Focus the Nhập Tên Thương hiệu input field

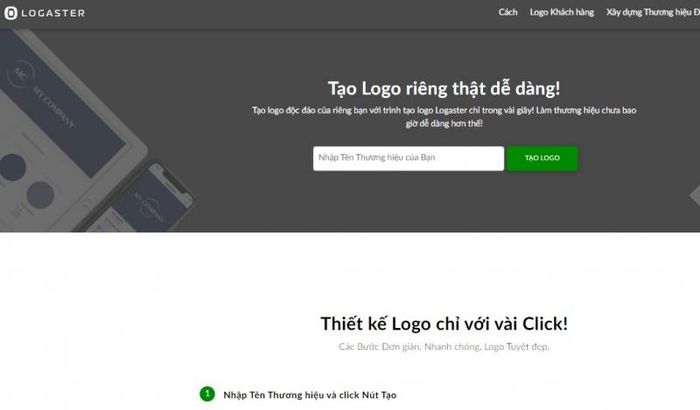pos(408,158)
